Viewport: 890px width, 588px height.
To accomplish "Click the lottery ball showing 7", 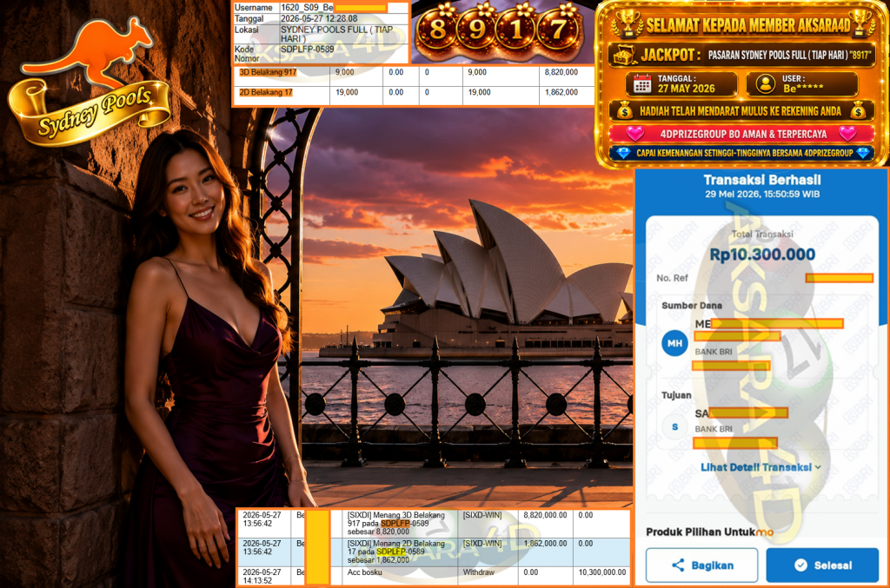I will tap(559, 30).
